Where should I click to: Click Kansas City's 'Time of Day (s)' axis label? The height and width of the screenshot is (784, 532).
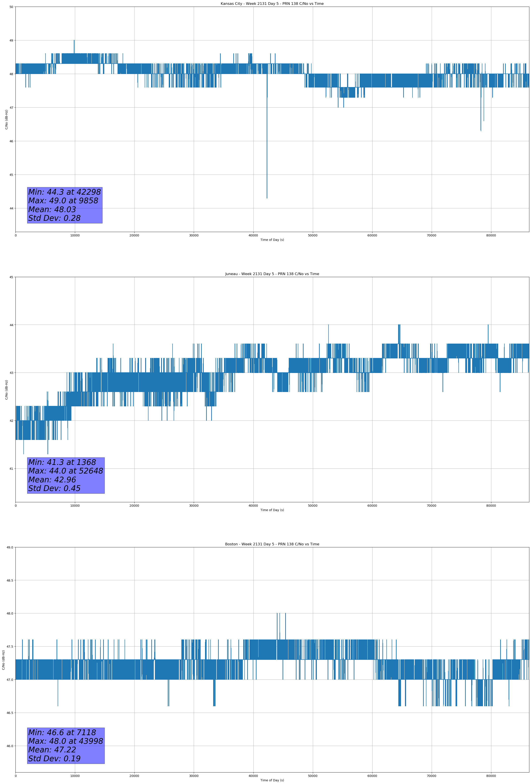coord(272,240)
